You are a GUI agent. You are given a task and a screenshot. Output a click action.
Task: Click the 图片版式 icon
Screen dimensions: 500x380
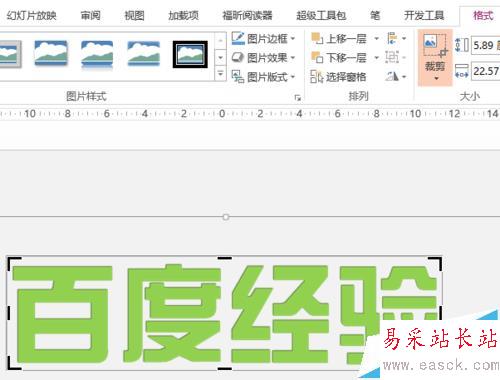click(x=238, y=77)
